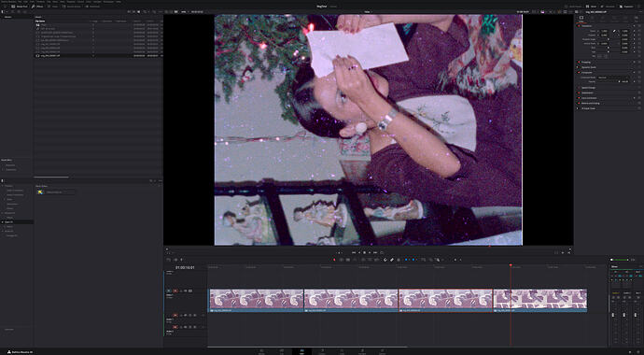Viewport: 644px width, 355px height.
Task: Open the Workspace menu in the menu bar
Action: point(108,2)
